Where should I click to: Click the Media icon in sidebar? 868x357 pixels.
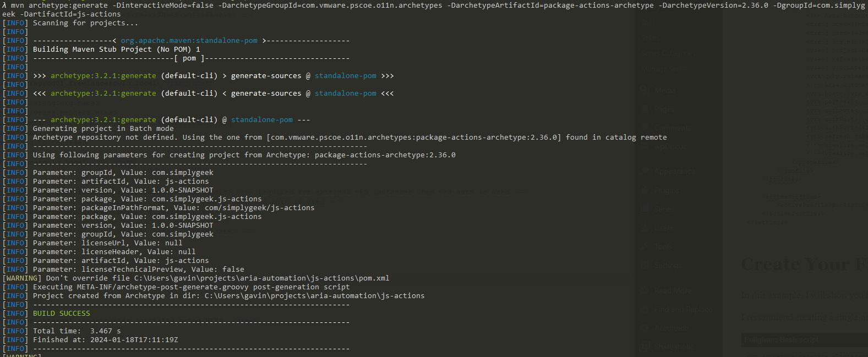[645, 90]
